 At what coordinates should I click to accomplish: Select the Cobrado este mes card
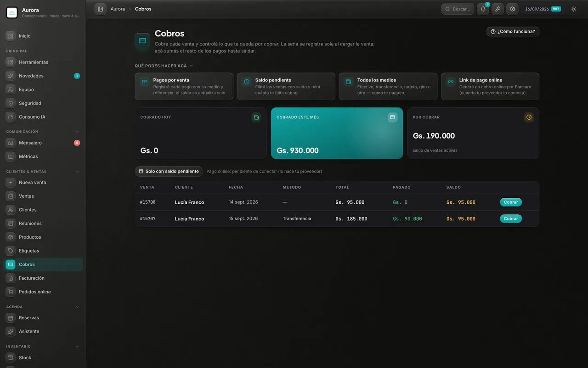tap(337, 133)
